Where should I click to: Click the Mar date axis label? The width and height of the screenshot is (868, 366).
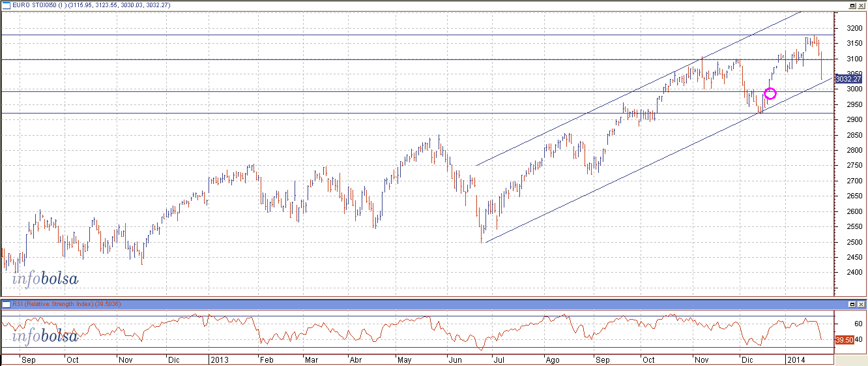point(311,360)
